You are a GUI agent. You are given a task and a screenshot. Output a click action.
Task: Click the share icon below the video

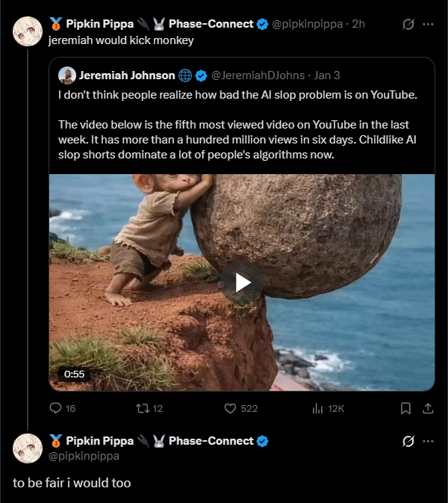tap(428, 408)
